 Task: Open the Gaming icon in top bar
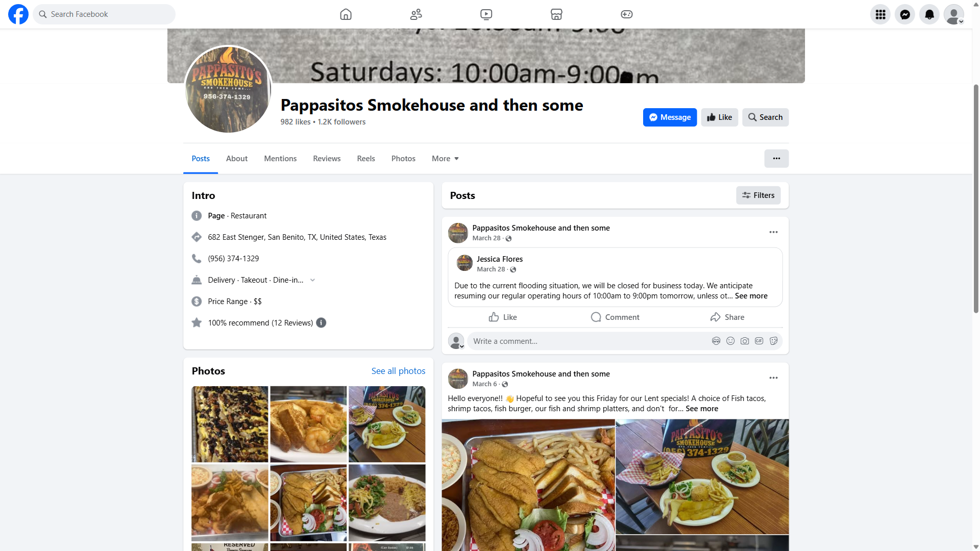[626, 14]
